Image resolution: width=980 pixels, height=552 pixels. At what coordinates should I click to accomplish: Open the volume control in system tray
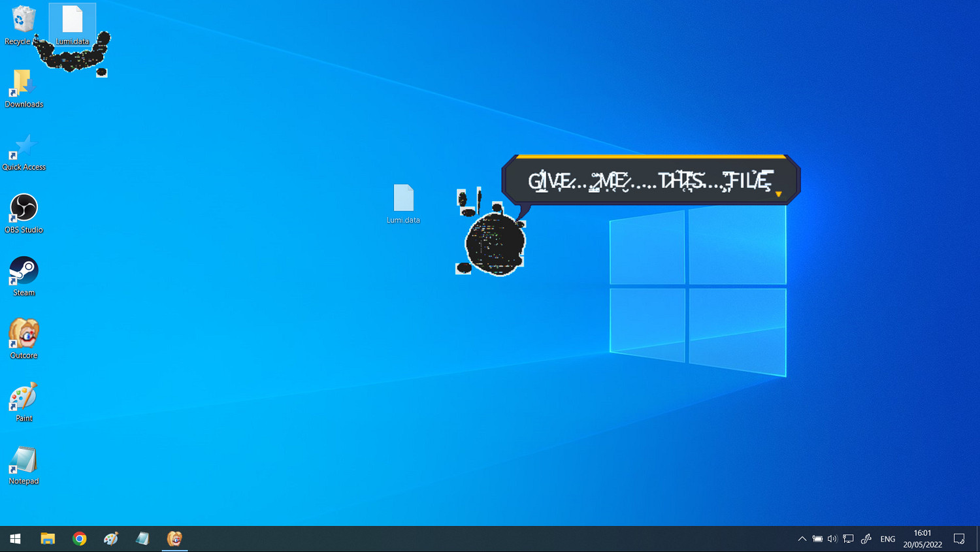click(x=832, y=539)
